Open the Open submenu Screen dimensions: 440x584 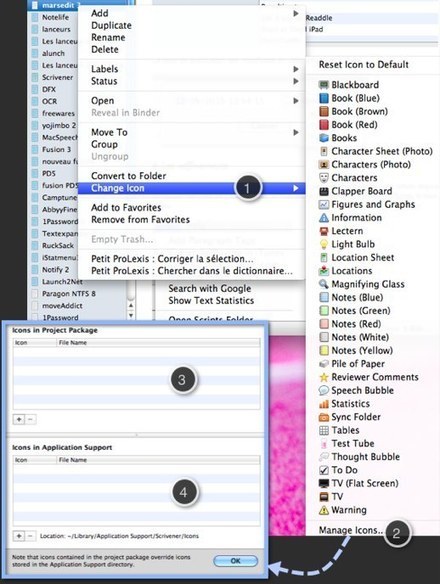click(191, 101)
